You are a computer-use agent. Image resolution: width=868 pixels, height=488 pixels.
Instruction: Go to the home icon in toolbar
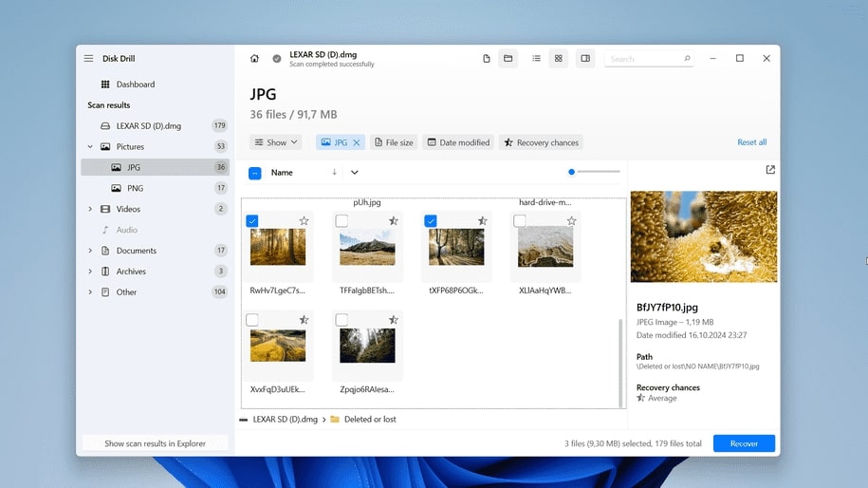point(254,58)
